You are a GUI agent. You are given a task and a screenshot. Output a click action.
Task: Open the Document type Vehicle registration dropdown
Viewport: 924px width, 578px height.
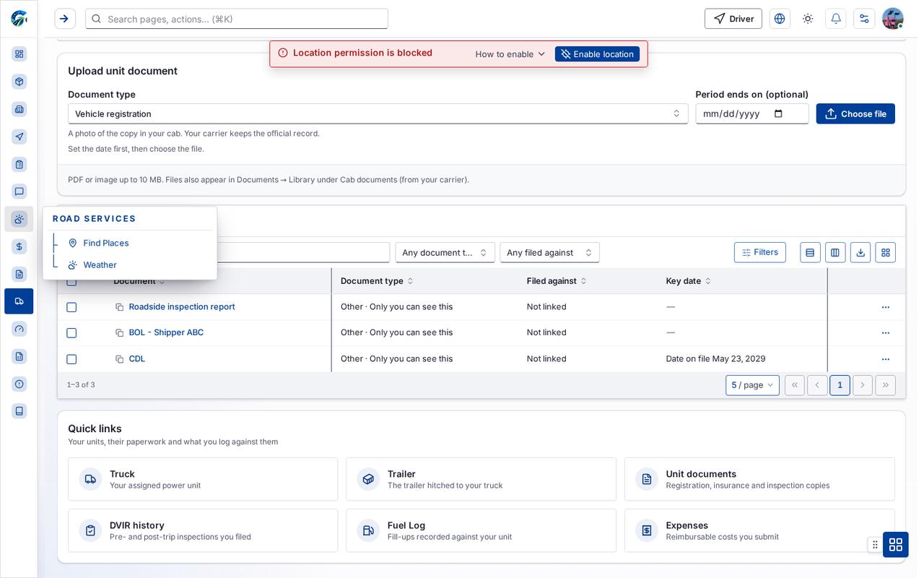[x=378, y=113]
